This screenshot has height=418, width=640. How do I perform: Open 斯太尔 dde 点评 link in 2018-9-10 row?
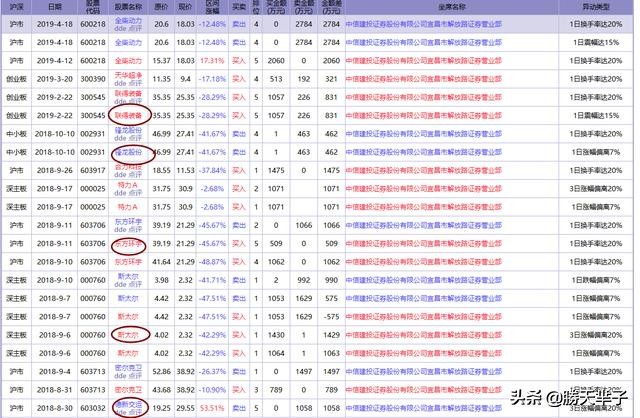coord(128,284)
